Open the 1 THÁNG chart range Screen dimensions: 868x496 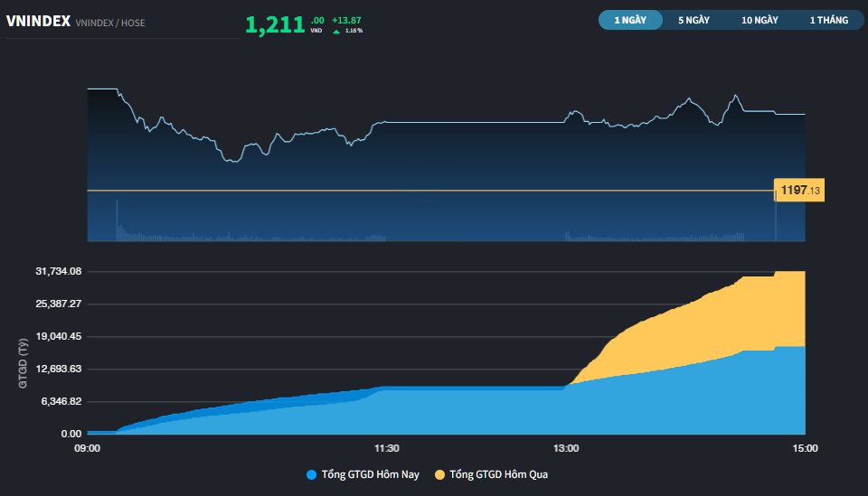[828, 20]
